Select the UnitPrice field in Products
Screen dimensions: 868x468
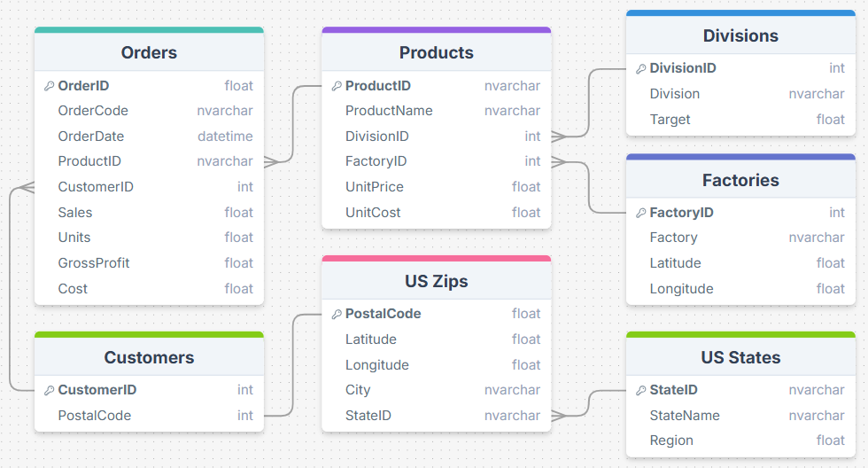click(x=436, y=187)
